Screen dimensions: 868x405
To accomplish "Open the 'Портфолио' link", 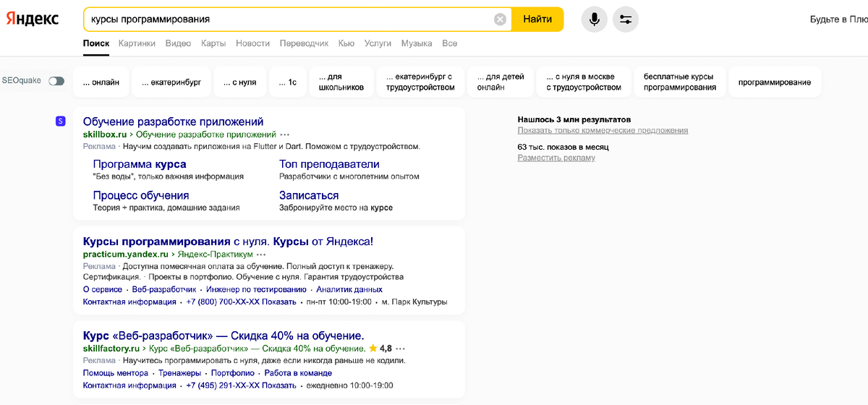I will (x=233, y=373).
